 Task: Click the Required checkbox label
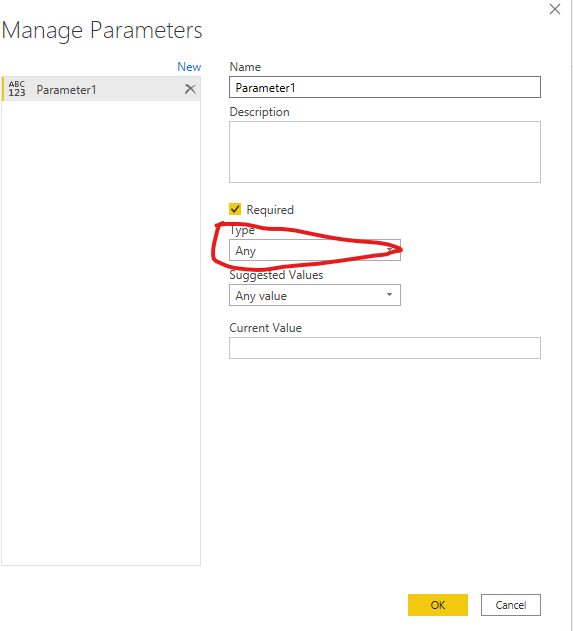270,210
